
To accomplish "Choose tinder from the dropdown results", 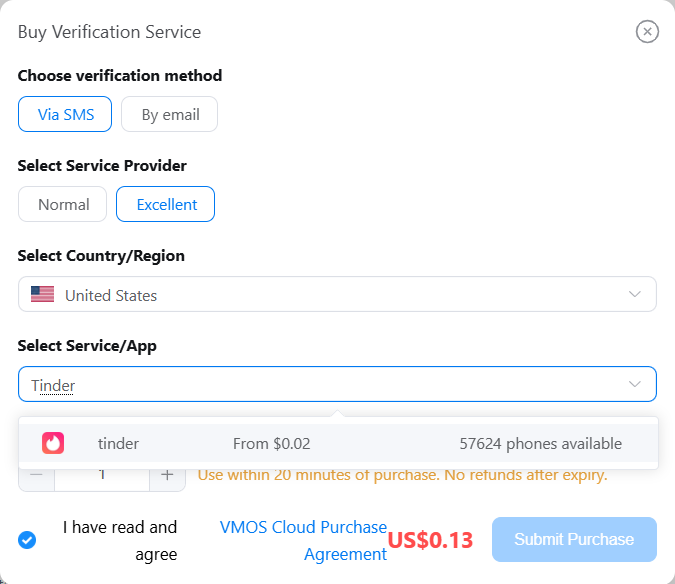I will coord(338,443).
